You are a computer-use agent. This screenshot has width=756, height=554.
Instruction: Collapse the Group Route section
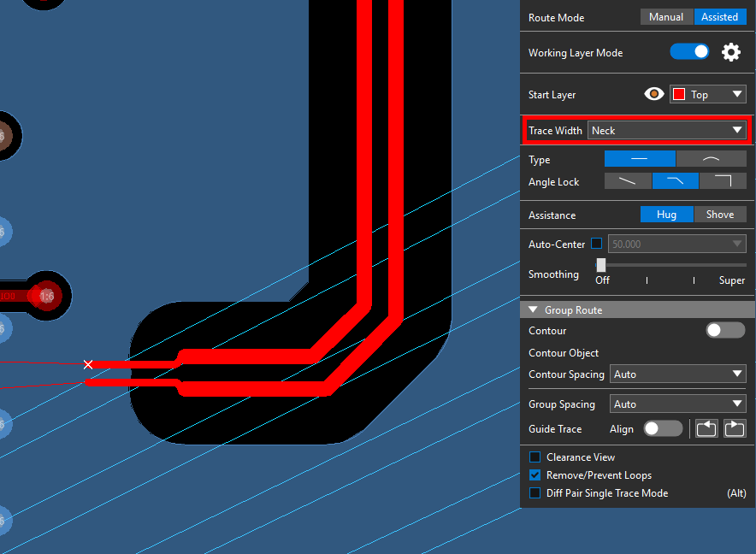[x=534, y=309]
